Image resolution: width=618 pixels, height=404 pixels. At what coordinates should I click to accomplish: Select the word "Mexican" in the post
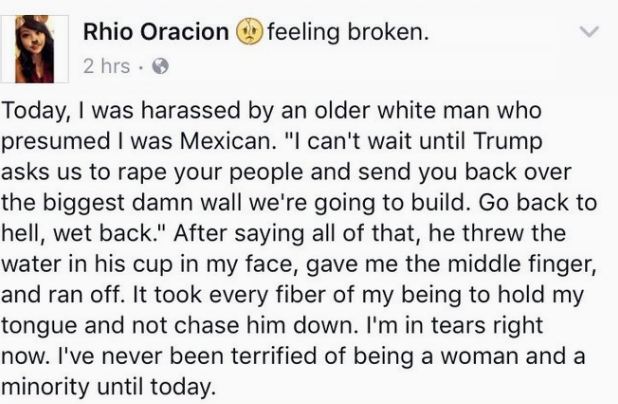coord(225,141)
